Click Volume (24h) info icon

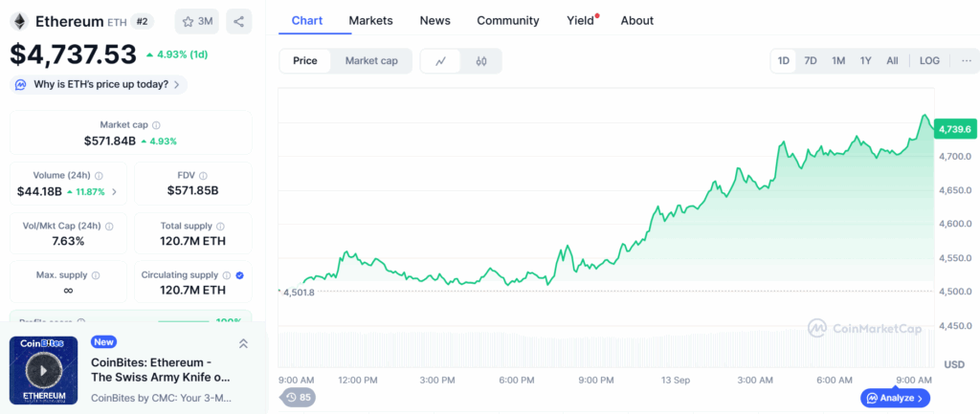point(99,176)
